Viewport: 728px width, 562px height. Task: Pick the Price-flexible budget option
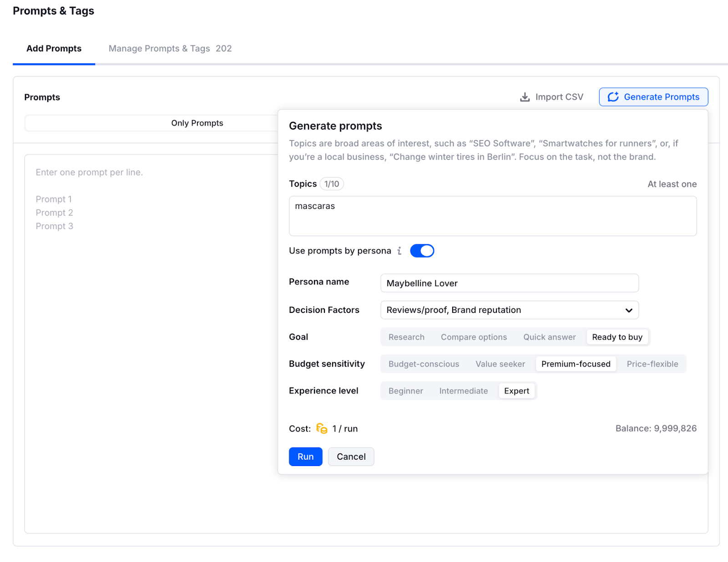tap(652, 364)
